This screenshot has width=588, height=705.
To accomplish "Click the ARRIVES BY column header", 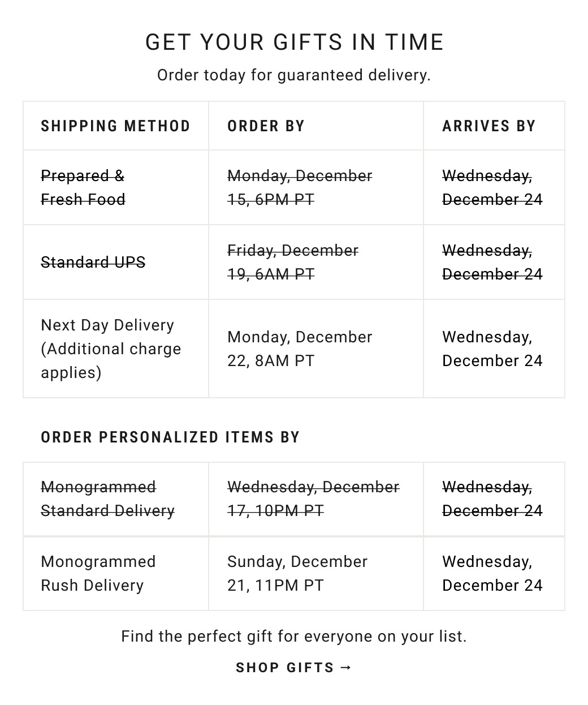I will tap(488, 126).
